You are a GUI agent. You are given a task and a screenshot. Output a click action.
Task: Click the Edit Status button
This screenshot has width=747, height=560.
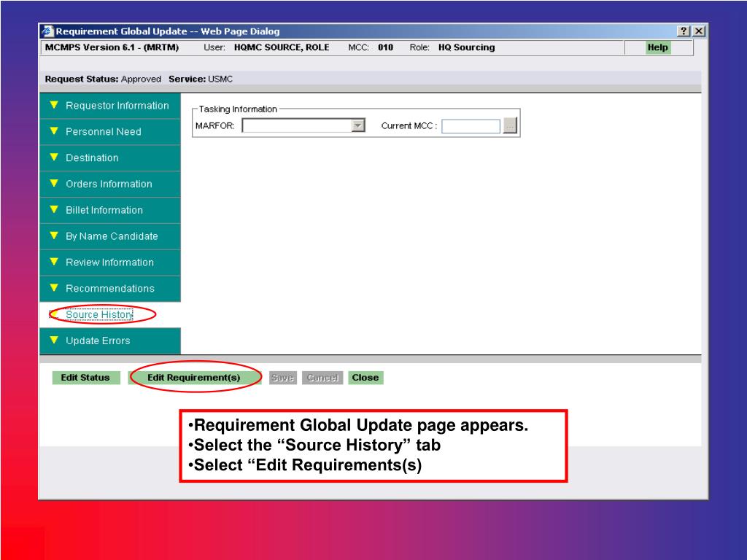click(x=85, y=378)
